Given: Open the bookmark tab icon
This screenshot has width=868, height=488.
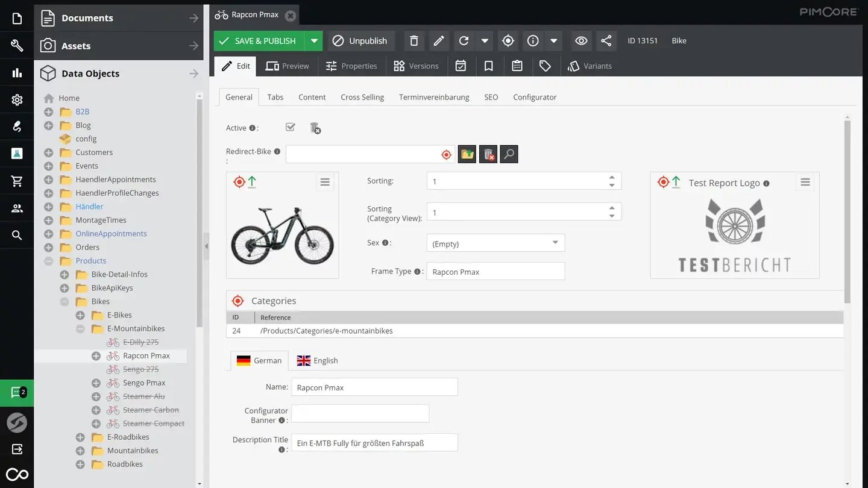Looking at the screenshot, I should click(x=489, y=66).
